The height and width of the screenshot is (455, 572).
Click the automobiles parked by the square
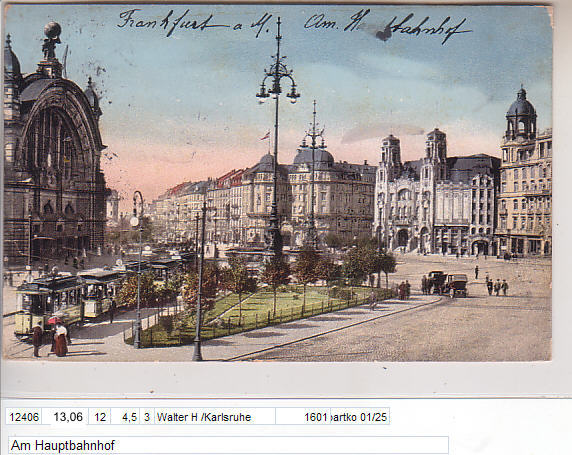click(448, 283)
